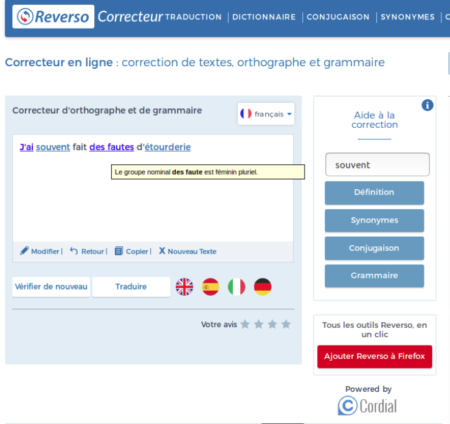Click the Conjugaison button in help panel

tap(374, 248)
